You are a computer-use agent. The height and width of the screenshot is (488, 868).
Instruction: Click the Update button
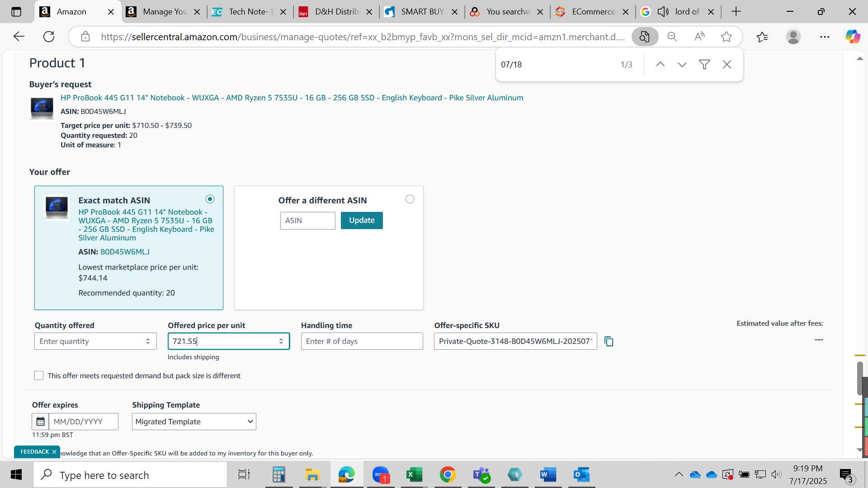pos(362,221)
